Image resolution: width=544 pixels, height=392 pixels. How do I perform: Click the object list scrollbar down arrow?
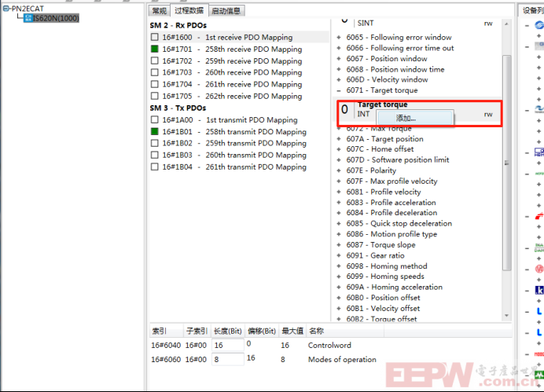click(506, 315)
